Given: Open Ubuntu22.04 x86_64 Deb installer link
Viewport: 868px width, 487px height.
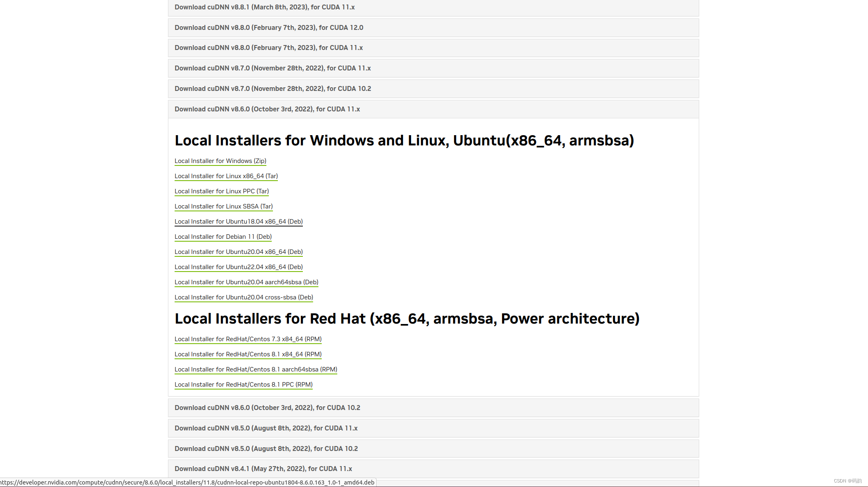Looking at the screenshot, I should click(x=239, y=267).
